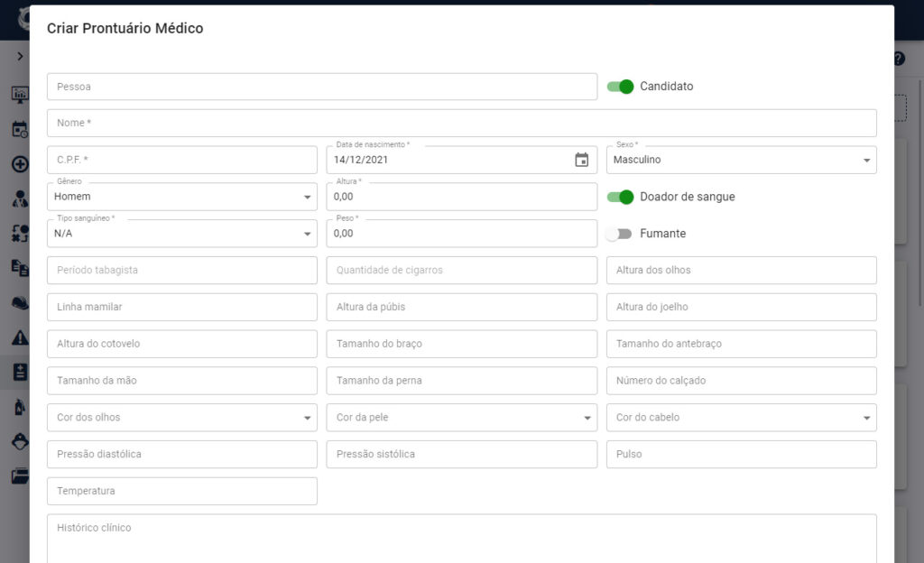Open the date picker calendar icon
The image size is (924, 563).
pyautogui.click(x=582, y=160)
